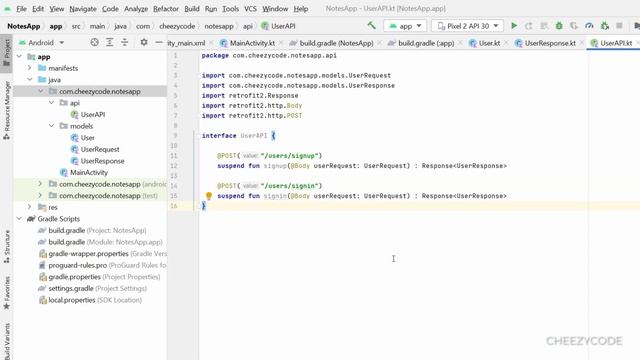This screenshot has height=360, width=640.
Task: Select UserResponse in project tree
Action: (x=98, y=161)
